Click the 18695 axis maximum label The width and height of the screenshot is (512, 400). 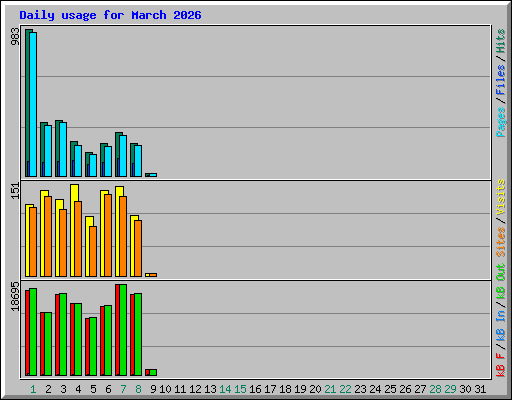[15, 296]
